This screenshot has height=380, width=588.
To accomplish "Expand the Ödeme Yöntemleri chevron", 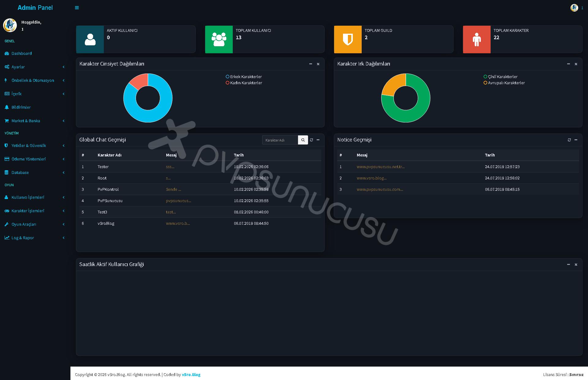I will click(x=64, y=159).
